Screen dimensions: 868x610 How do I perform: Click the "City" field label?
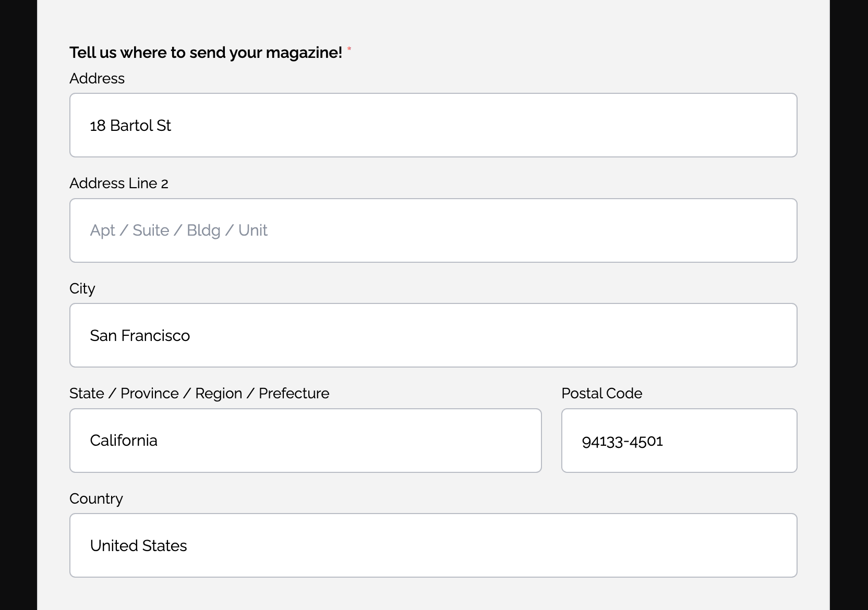82,288
